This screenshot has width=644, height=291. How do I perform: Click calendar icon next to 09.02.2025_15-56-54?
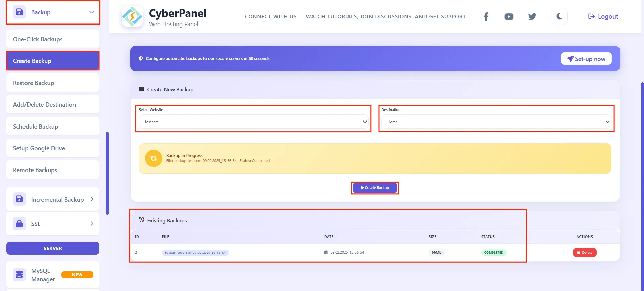click(326, 252)
